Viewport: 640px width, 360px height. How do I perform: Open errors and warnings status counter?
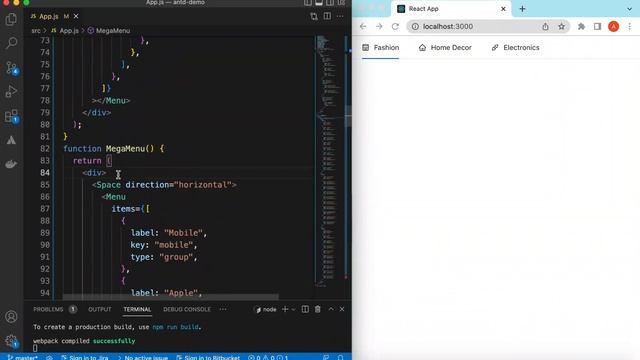[x=268, y=357]
